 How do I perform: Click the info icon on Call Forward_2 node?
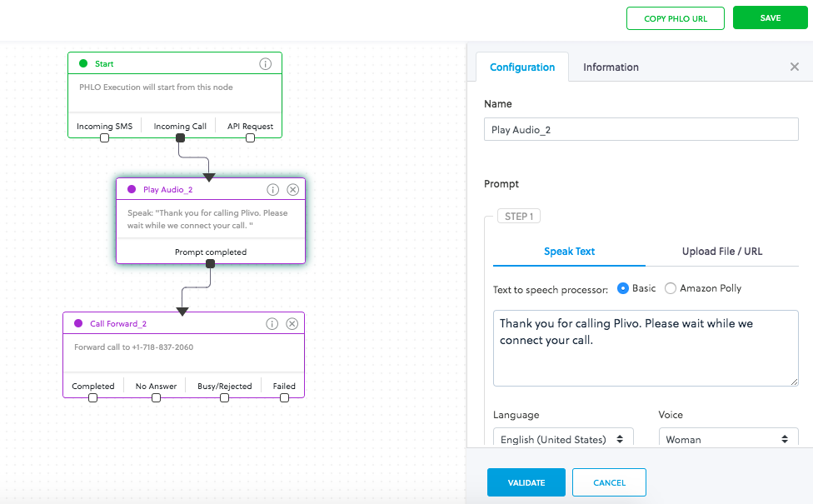coord(272,324)
